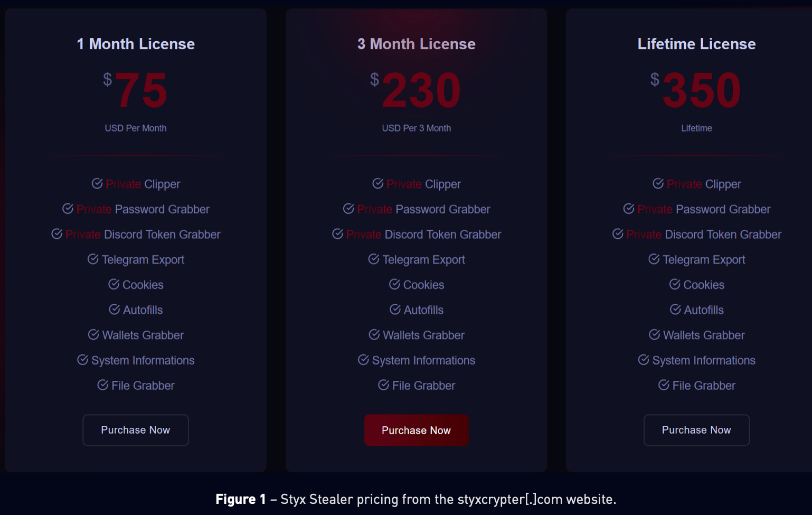This screenshot has height=515, width=812.
Task: Click check icon beside Wallets Grabber, 3 Month plan
Action: click(374, 334)
